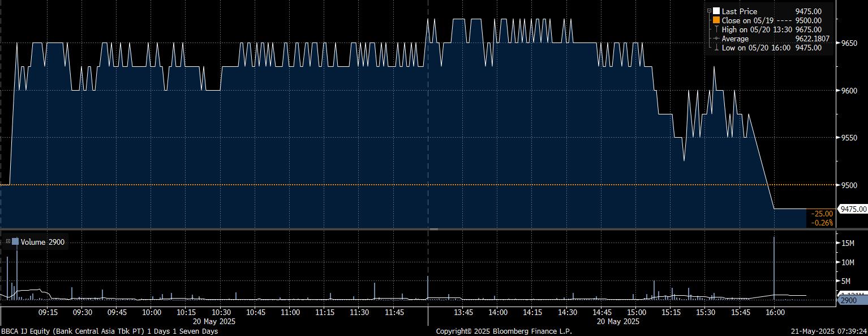The image size is (868, 336).
Task: Click the 10:00 time axis label
Action: tap(152, 312)
